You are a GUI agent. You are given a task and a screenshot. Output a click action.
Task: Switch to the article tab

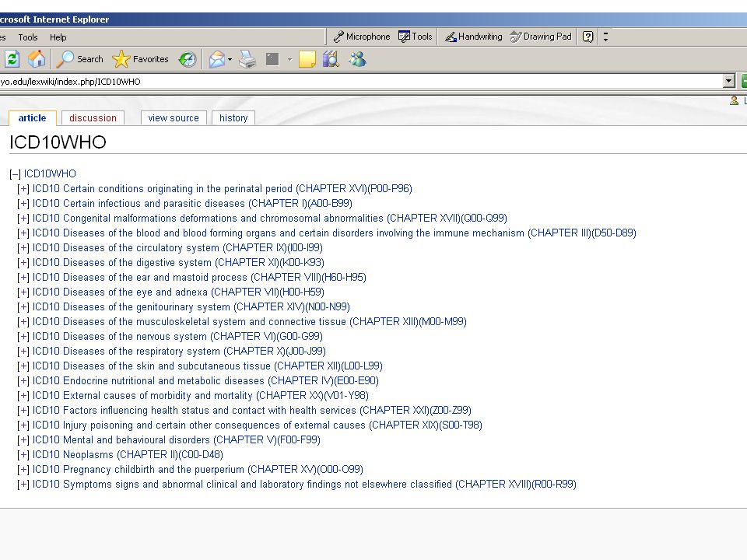pos(33,118)
